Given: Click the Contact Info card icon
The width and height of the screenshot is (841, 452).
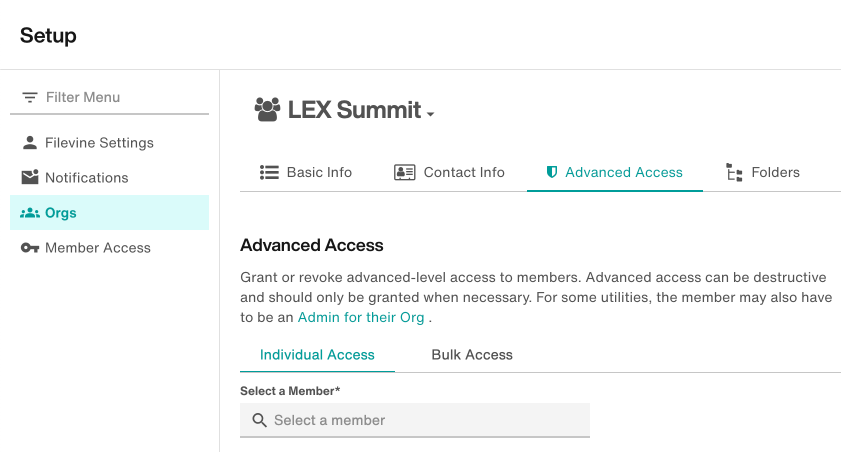Looking at the screenshot, I should pyautogui.click(x=404, y=172).
